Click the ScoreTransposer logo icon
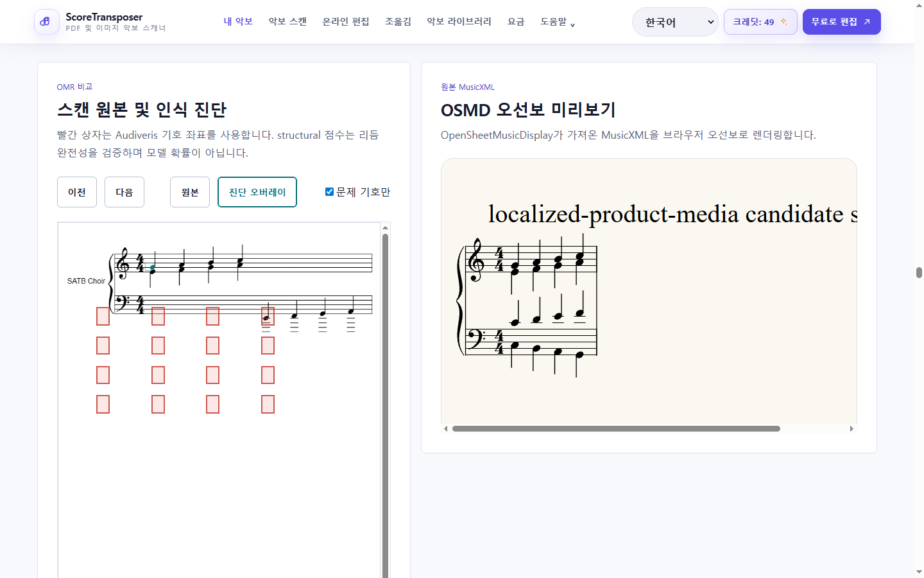Image resolution: width=924 pixels, height=578 pixels. tap(46, 22)
